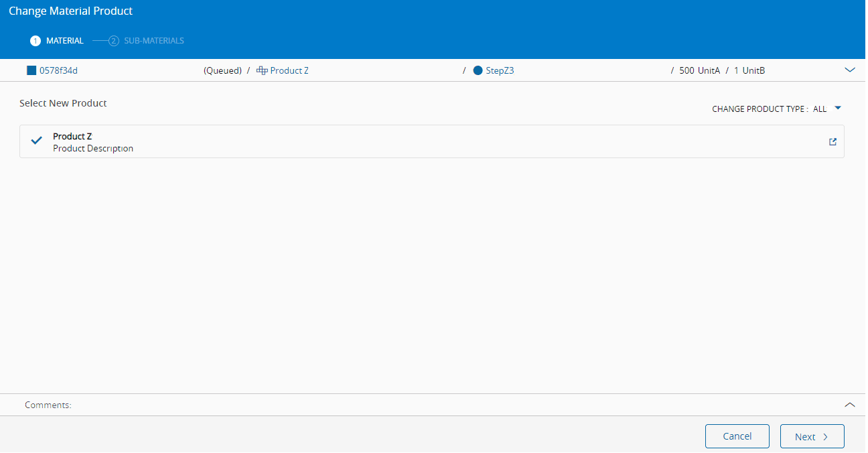868x453 pixels.
Task: Click the blue material square icon beside 0578f34d
Action: point(31,70)
